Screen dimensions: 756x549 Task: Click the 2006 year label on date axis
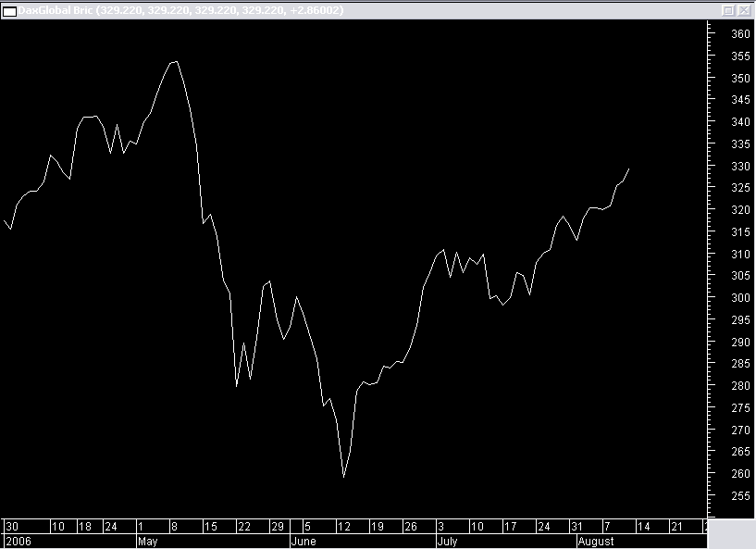[x=19, y=542]
